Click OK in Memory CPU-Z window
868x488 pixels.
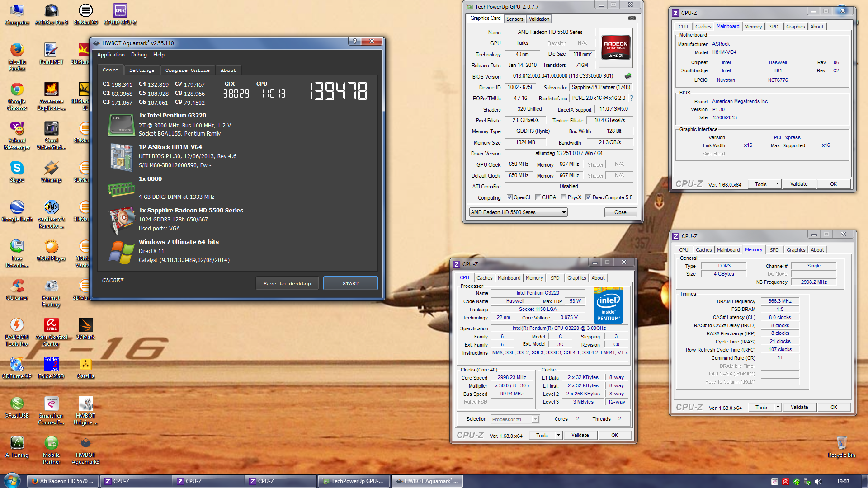point(834,407)
